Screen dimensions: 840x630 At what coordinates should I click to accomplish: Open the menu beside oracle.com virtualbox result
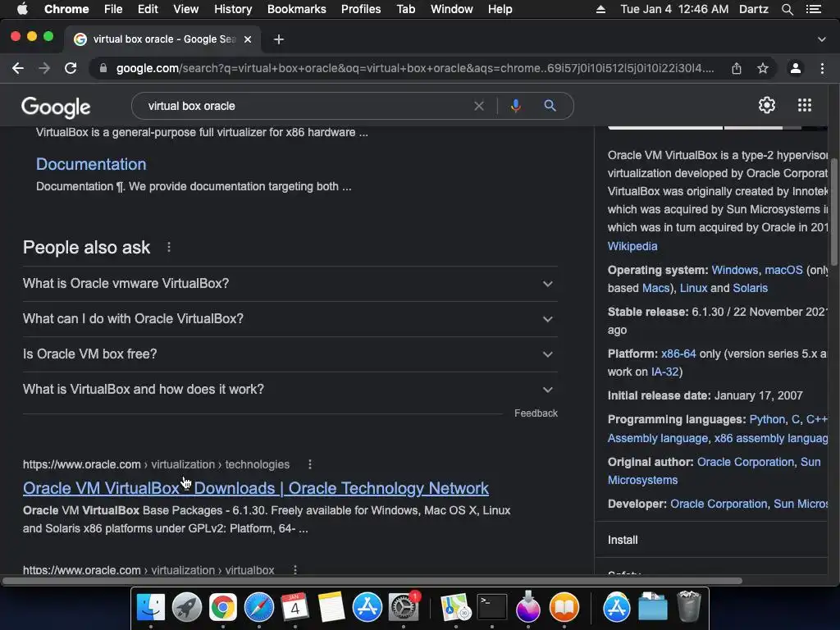294,569
